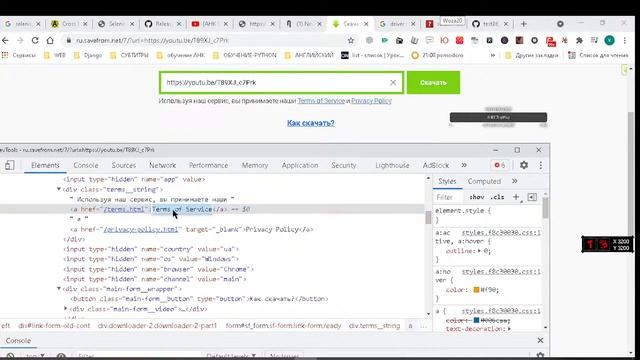Open the Другие закладки folder
Image resolution: width=640 pixels, height=360 pixels.
coord(531,55)
